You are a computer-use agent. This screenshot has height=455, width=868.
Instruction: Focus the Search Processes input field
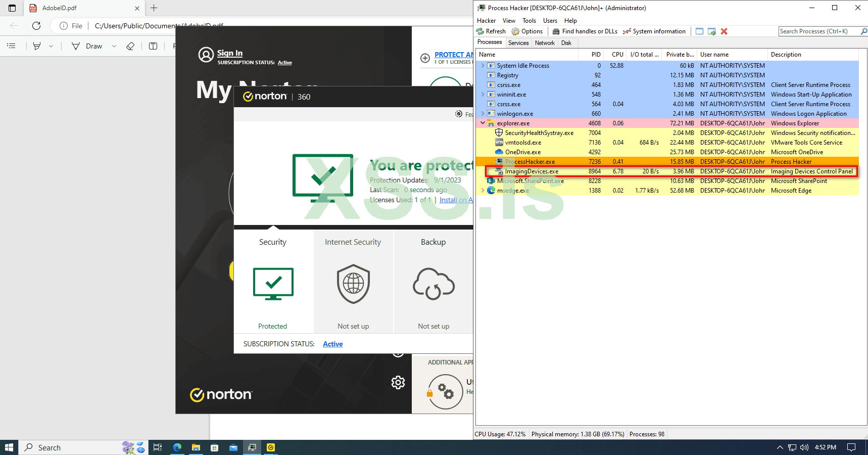(818, 31)
